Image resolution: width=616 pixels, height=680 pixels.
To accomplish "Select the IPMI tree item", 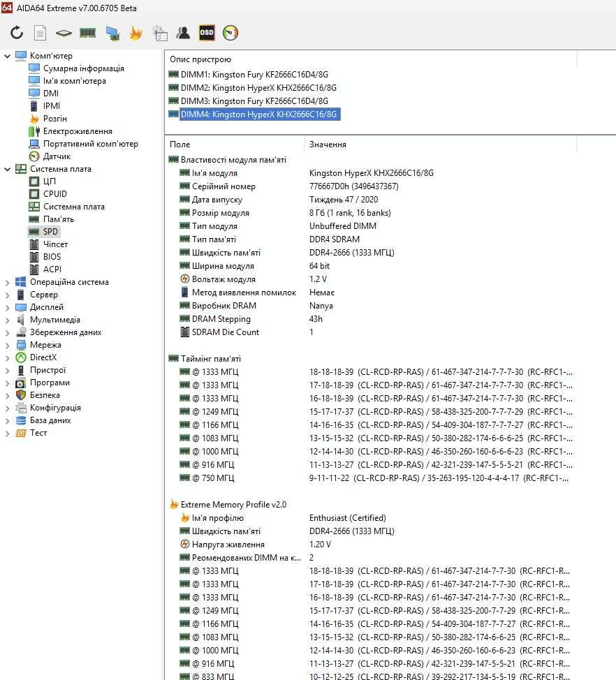I will 52,106.
